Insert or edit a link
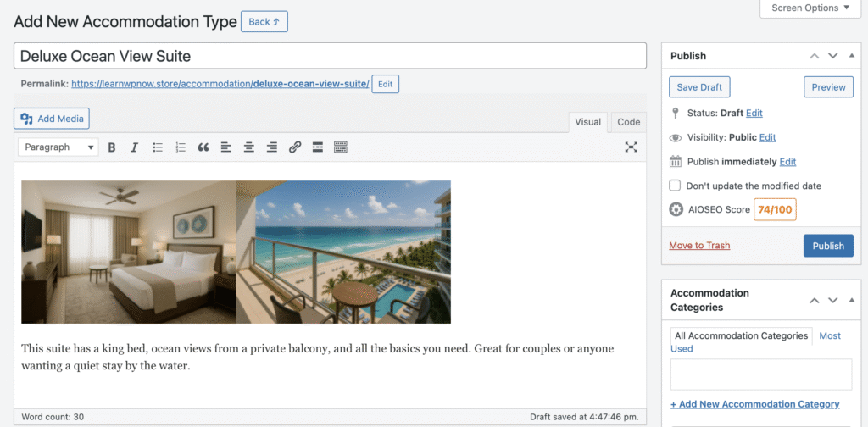868x427 pixels. (295, 147)
